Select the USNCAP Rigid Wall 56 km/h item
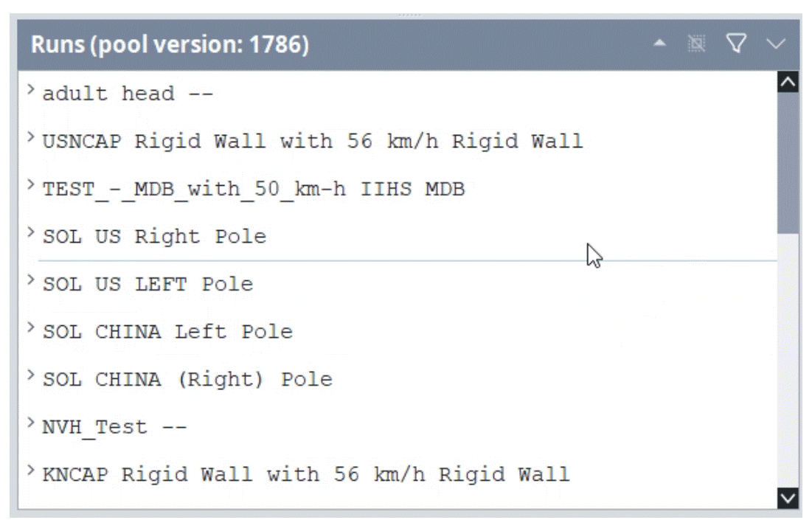This screenshot has height=531, width=812. pos(313,142)
